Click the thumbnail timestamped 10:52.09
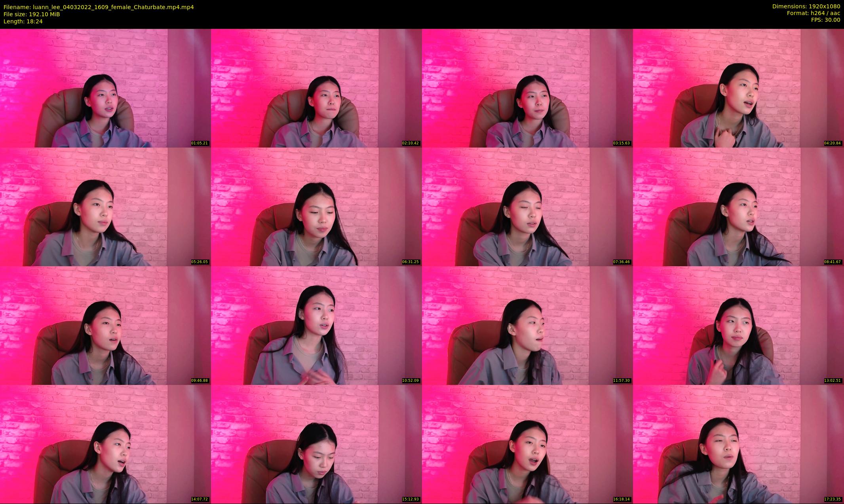 click(x=316, y=325)
